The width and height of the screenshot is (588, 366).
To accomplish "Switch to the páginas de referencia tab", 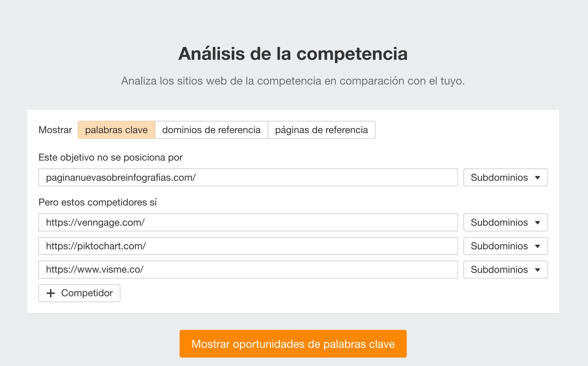I will pyautogui.click(x=321, y=130).
